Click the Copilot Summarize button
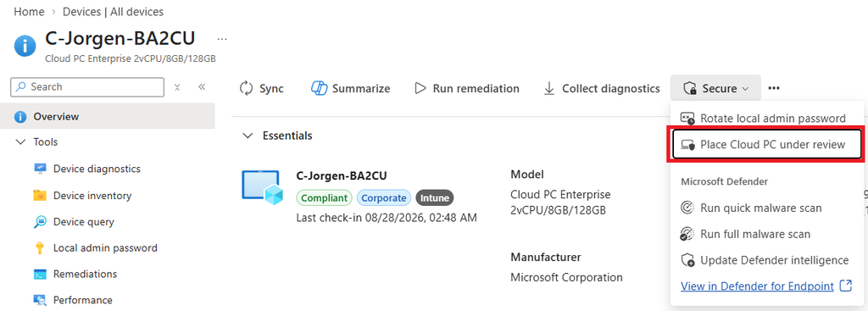 point(350,88)
